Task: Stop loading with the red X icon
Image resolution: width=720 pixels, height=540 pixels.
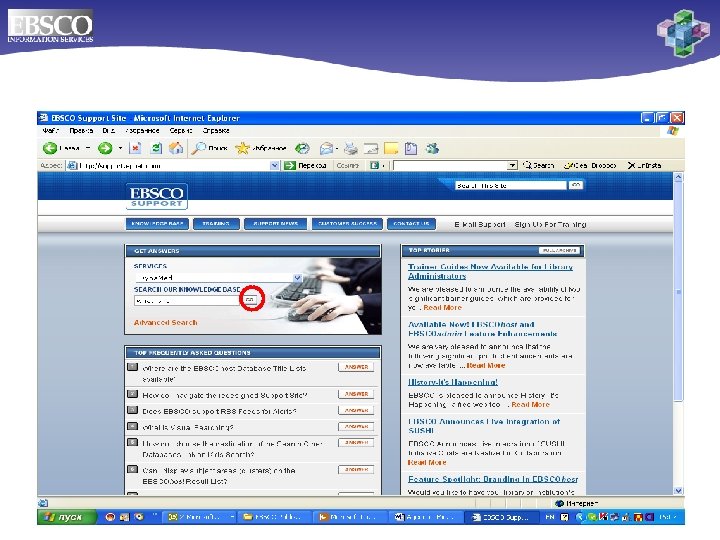Action: [x=135, y=148]
